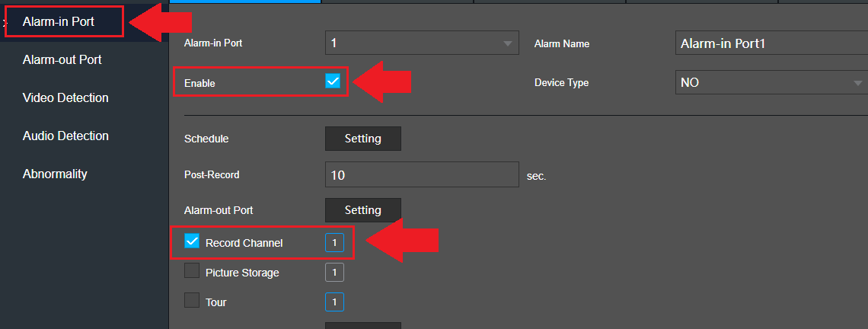This screenshot has height=329, width=868.
Task: Click the Post-Record seconds input field
Action: (x=422, y=174)
